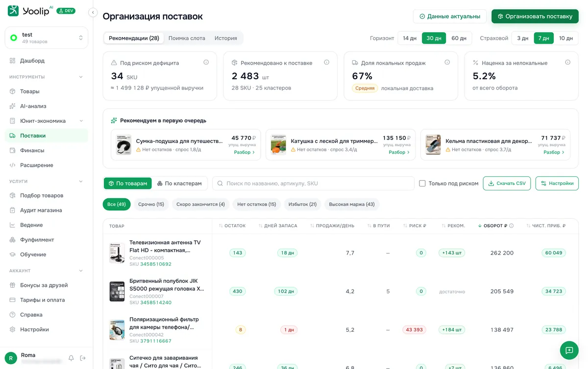Click sparkle icon by Рекомендуем в первую очередь
This screenshot has width=588, height=369.
click(114, 120)
